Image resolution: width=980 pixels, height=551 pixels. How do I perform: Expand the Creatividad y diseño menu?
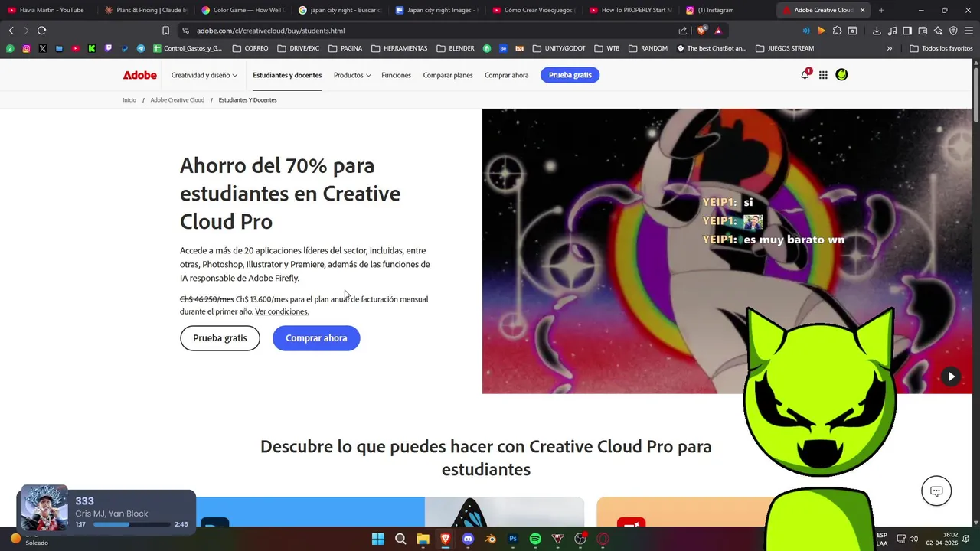204,75
